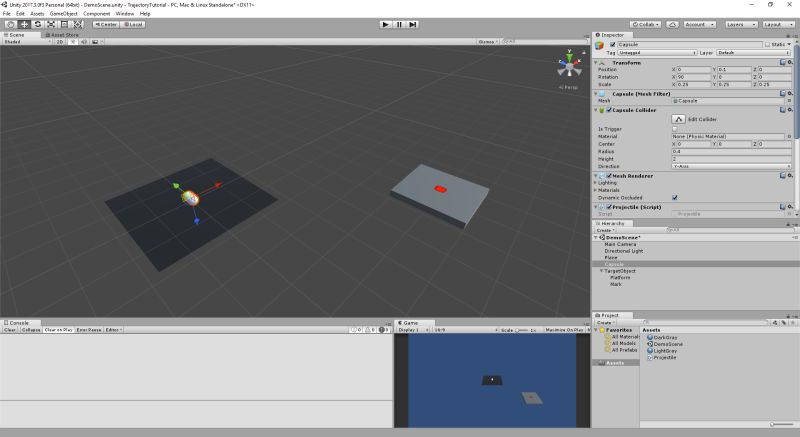Open the Transform component help book icon

pyautogui.click(x=783, y=62)
